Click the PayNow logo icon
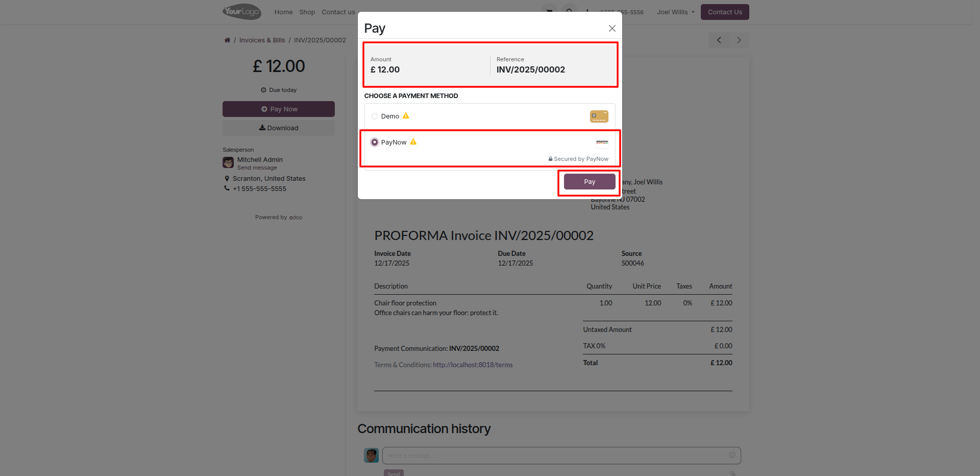 [x=602, y=142]
